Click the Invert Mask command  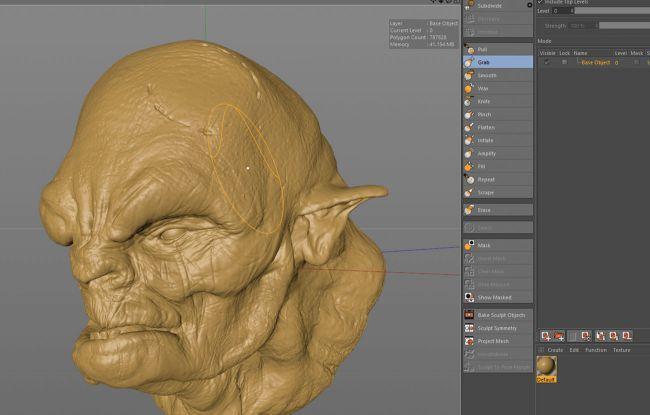497,259
